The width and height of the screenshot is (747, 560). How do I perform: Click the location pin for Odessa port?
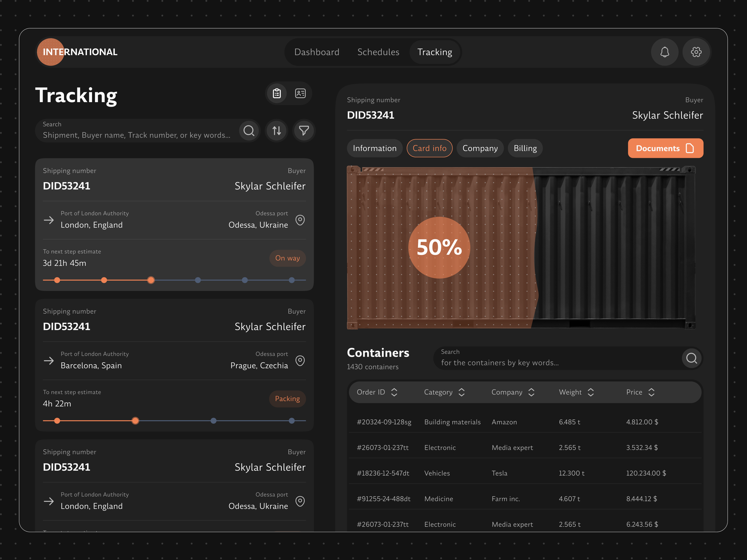click(x=300, y=220)
